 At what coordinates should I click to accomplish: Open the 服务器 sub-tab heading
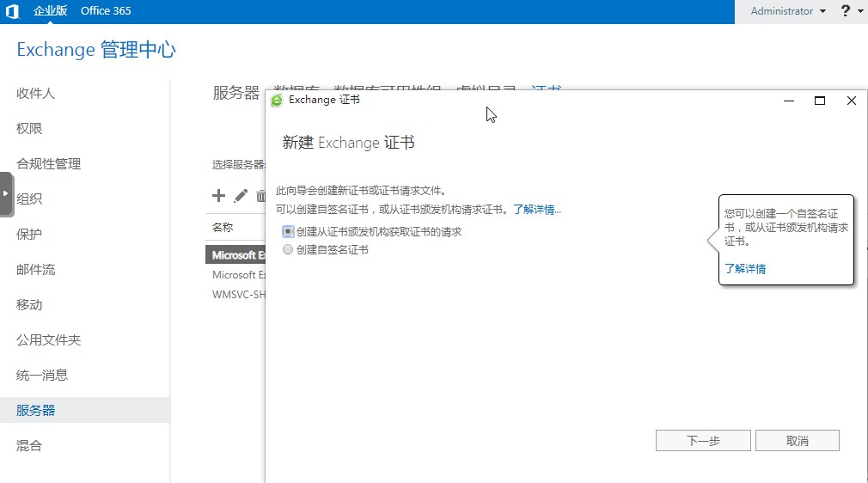tap(236, 93)
